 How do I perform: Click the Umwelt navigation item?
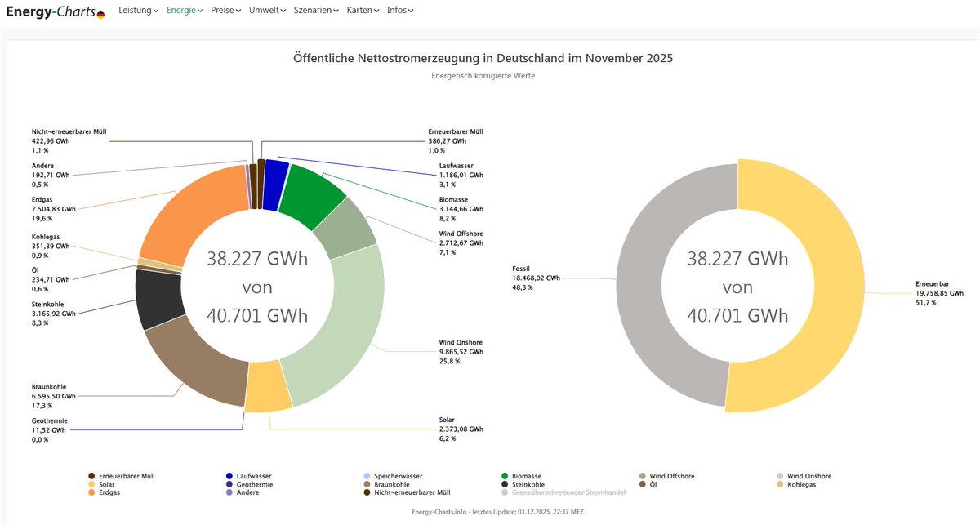coord(266,10)
